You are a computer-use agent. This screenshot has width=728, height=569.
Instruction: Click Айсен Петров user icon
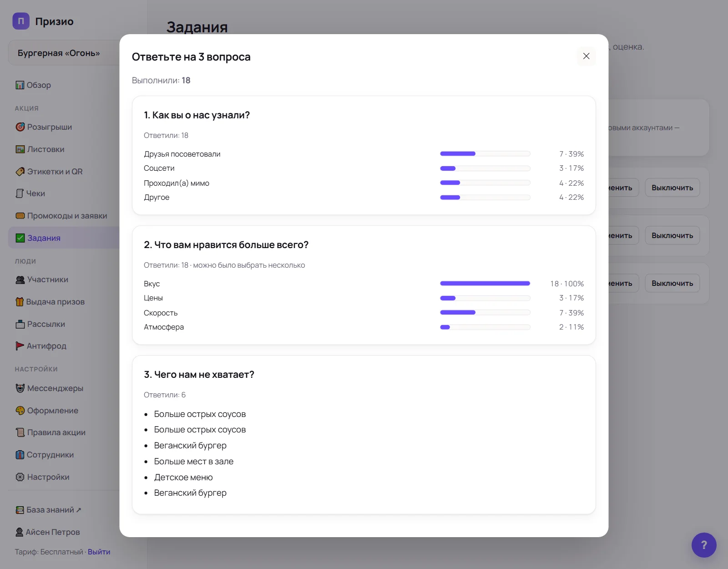[20, 532]
